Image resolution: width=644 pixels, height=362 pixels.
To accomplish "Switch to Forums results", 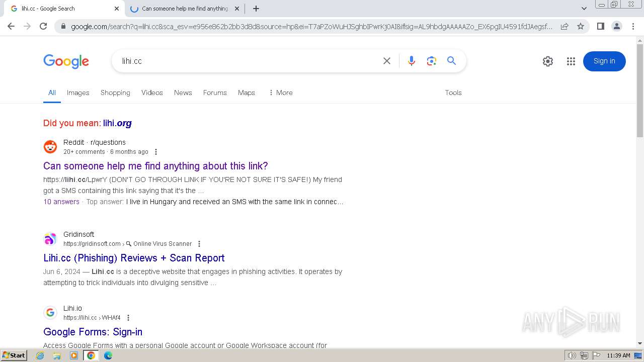I will click(x=215, y=93).
